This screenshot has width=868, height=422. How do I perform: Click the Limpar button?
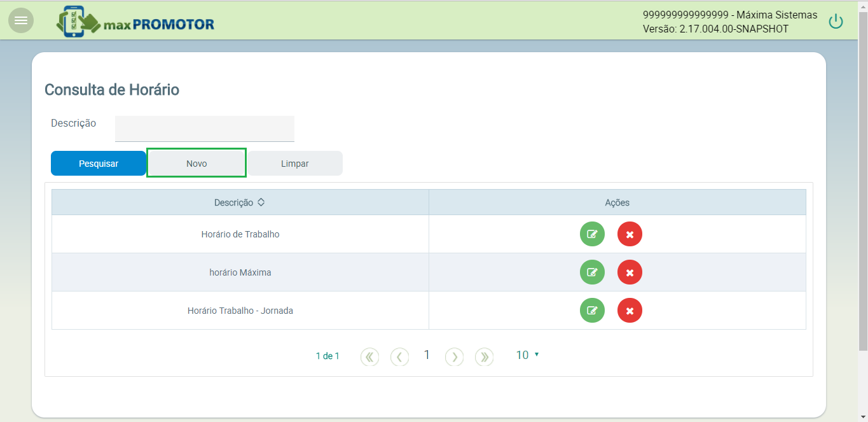295,164
